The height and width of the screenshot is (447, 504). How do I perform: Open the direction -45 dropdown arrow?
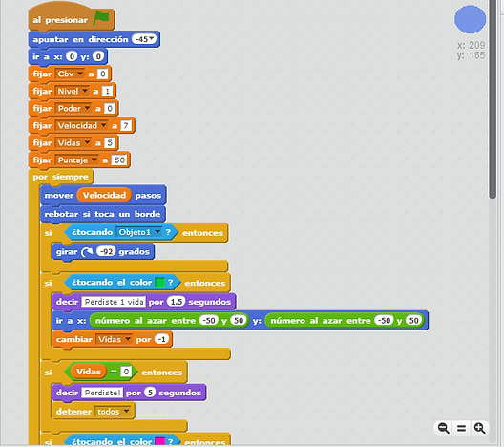coord(152,38)
